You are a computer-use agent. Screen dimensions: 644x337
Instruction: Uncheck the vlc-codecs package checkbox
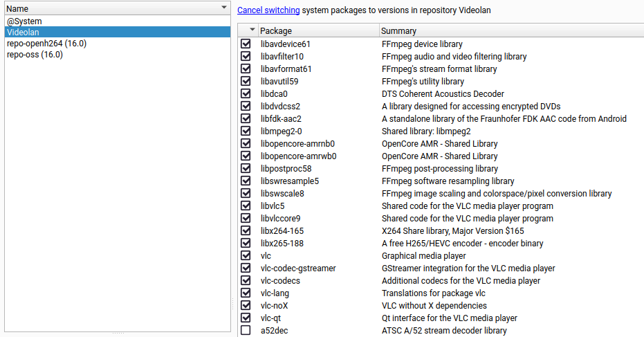click(x=246, y=281)
